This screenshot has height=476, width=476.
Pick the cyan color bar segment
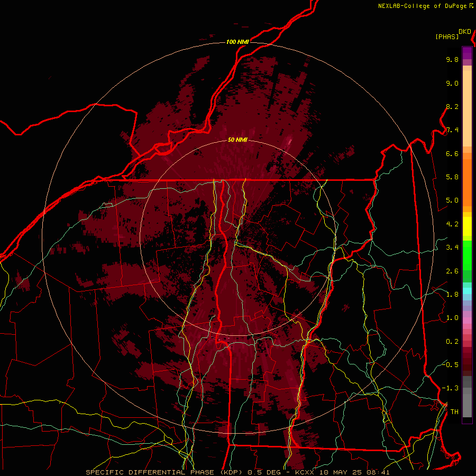467,290
